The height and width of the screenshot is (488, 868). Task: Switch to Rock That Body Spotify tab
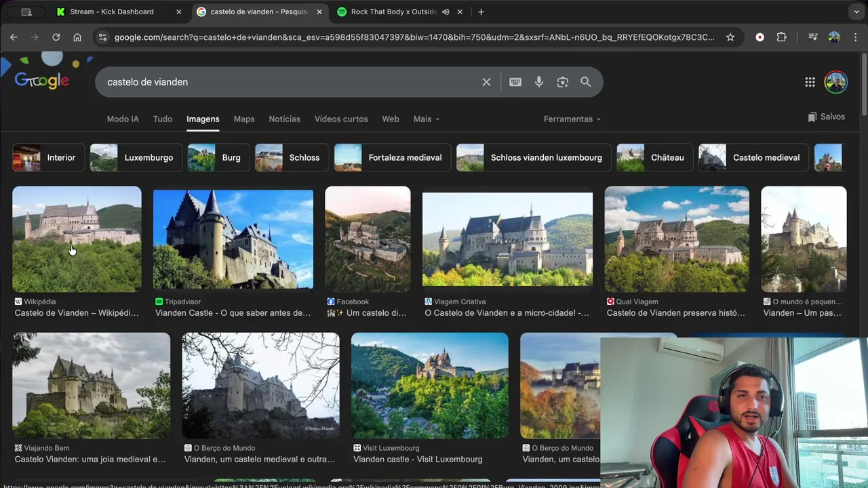[x=393, y=12]
